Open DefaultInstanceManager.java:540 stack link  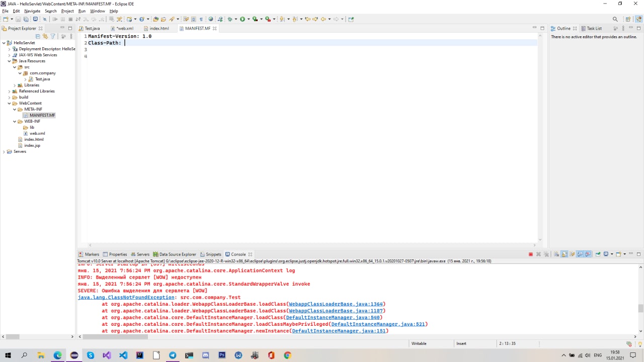click(333, 317)
